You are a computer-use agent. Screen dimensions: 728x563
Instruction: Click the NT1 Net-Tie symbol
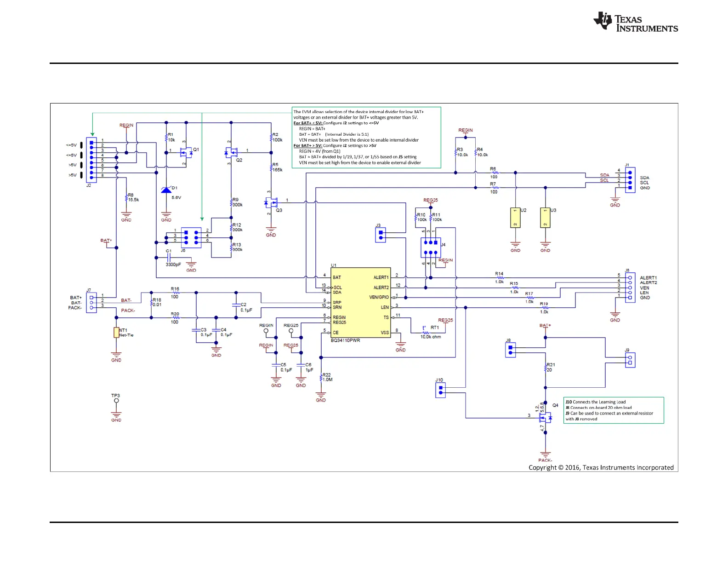[x=116, y=333]
